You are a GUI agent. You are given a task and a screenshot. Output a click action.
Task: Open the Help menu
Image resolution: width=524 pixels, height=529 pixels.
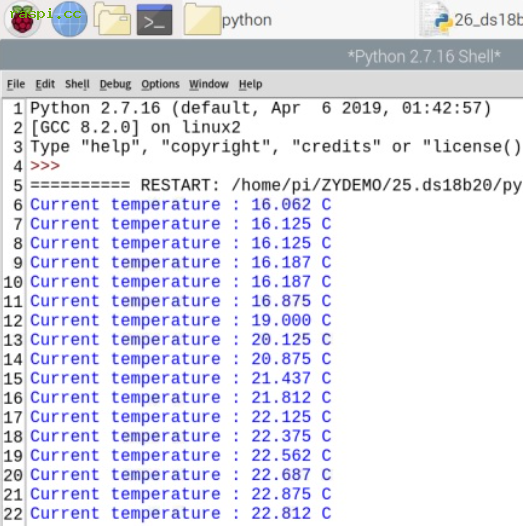coord(250,84)
